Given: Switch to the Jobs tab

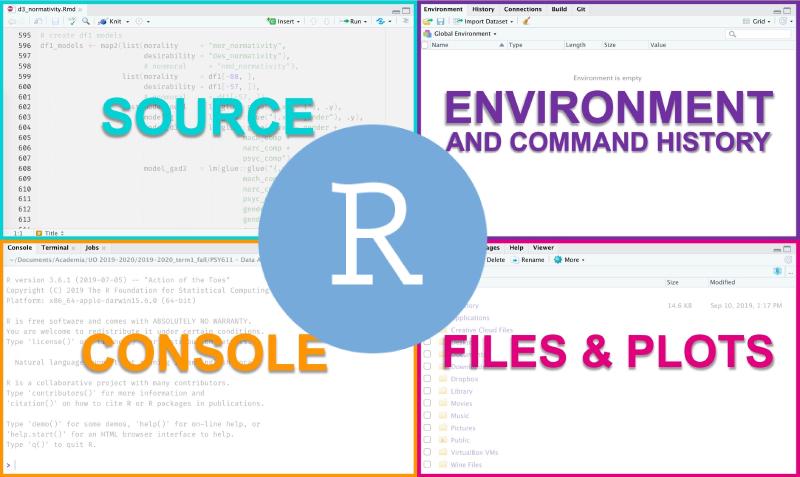Looking at the screenshot, I should point(92,247).
